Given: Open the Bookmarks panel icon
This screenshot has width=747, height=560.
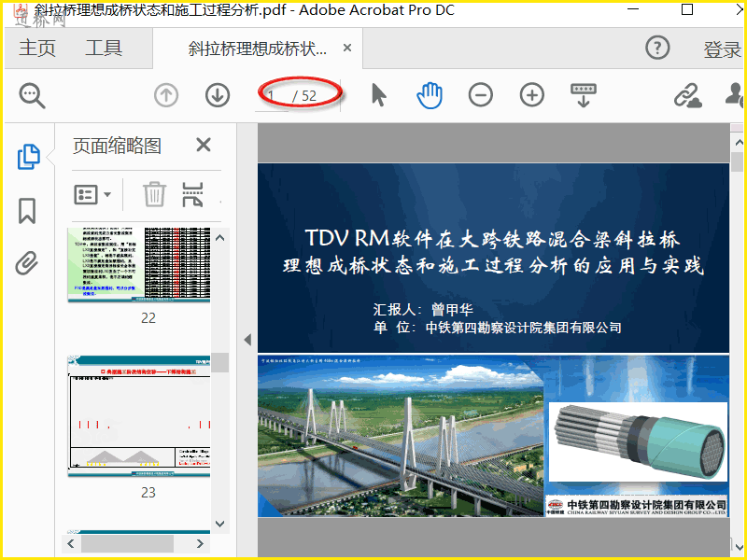Looking at the screenshot, I should click(27, 211).
